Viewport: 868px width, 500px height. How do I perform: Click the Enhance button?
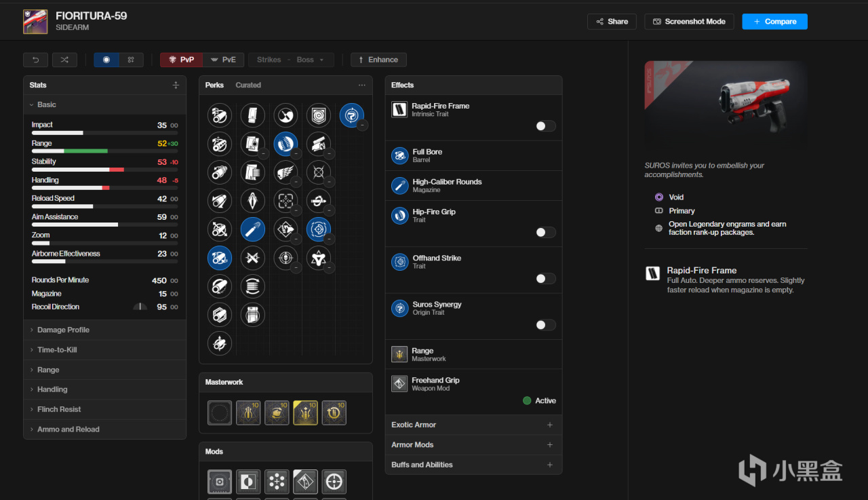click(x=378, y=60)
